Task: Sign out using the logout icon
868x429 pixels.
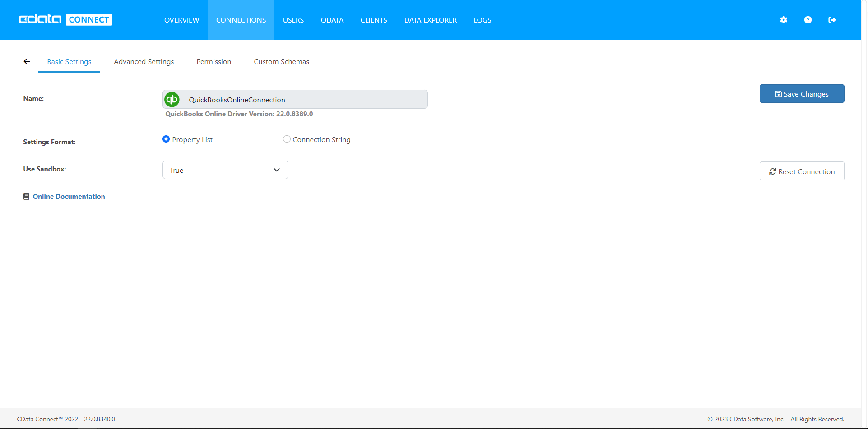Action: click(x=833, y=20)
